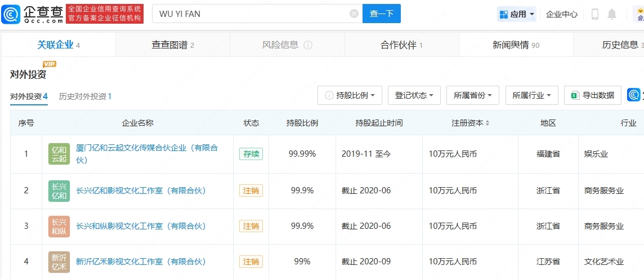Open 厦门亿和云起文化传媒合伙企业 link
Viewport: 644px width, 279px height.
tap(146, 154)
